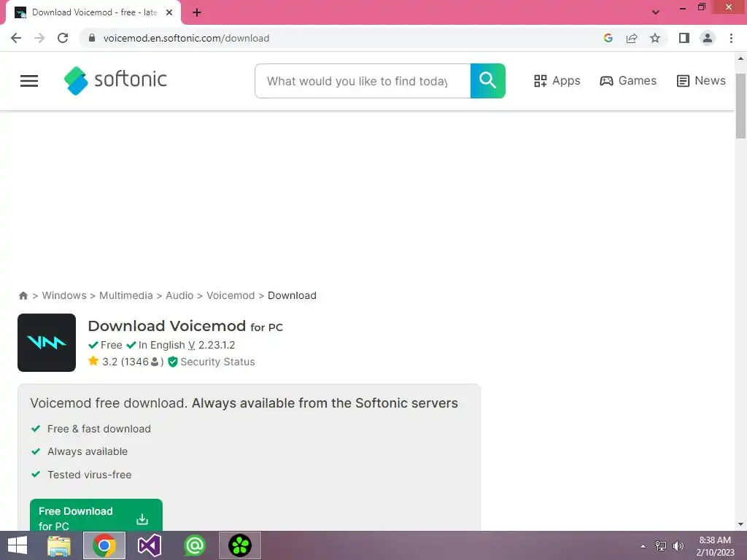This screenshot has width=747, height=560.
Task: Click the 'Free & fast download' text
Action: tap(99, 429)
